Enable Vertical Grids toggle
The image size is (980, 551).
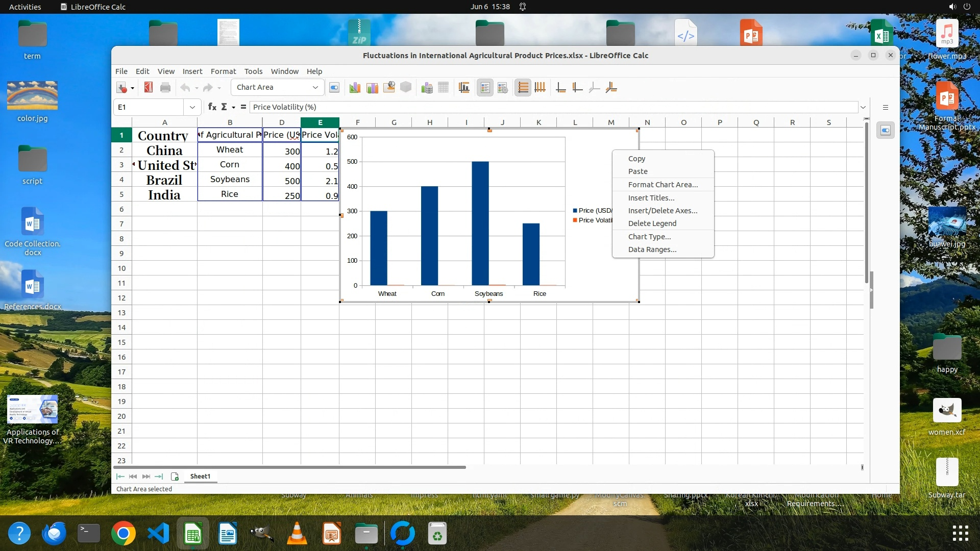pos(540,88)
